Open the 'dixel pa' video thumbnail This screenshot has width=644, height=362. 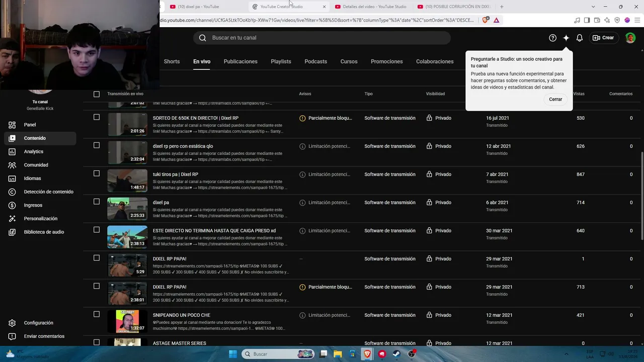pyautogui.click(x=127, y=209)
